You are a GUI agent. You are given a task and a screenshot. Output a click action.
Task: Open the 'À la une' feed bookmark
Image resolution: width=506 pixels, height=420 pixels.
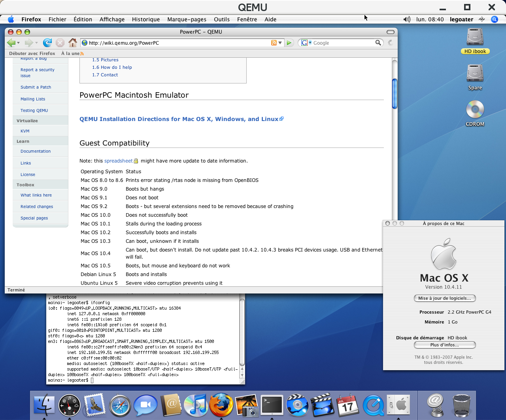(72, 53)
